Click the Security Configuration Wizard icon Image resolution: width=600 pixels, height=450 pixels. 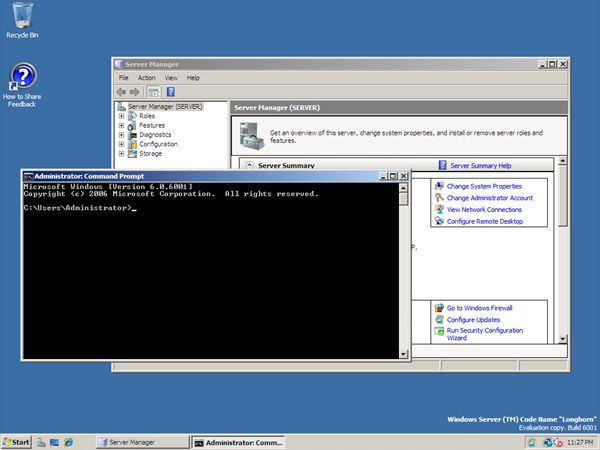click(x=439, y=331)
